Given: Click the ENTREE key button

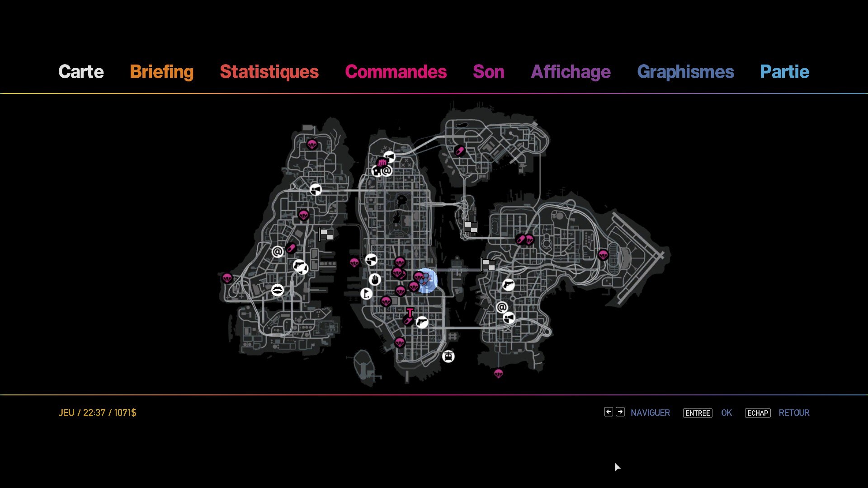Looking at the screenshot, I should click(698, 413).
